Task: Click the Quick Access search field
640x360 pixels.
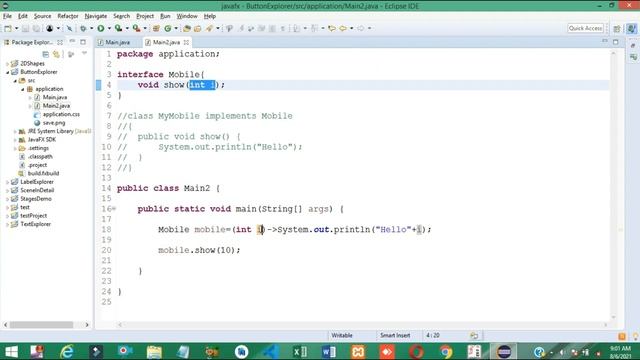Action: (586, 28)
